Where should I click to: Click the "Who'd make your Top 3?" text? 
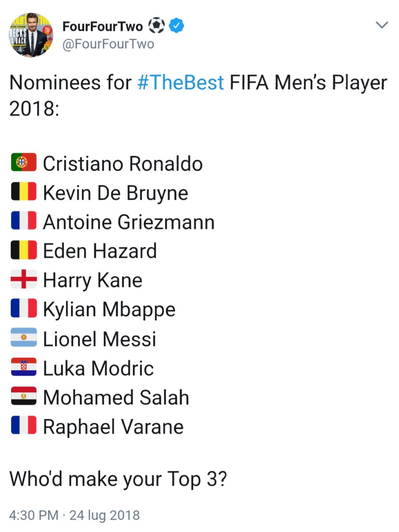(x=118, y=479)
